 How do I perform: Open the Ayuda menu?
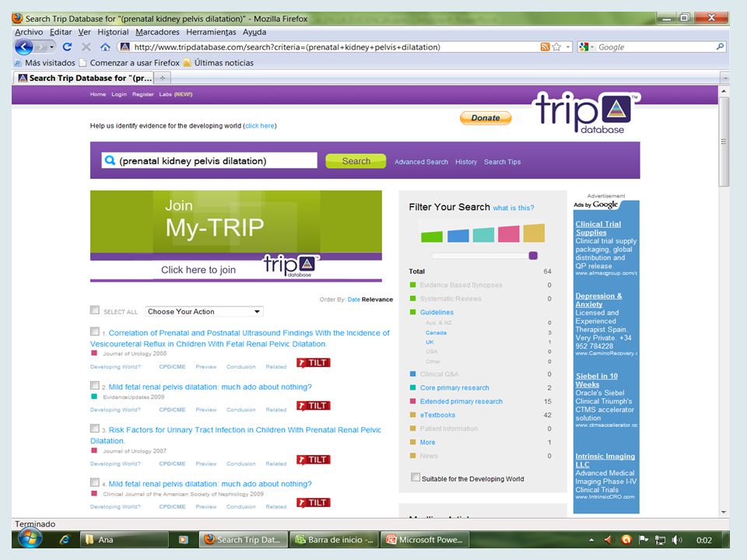tap(254, 32)
